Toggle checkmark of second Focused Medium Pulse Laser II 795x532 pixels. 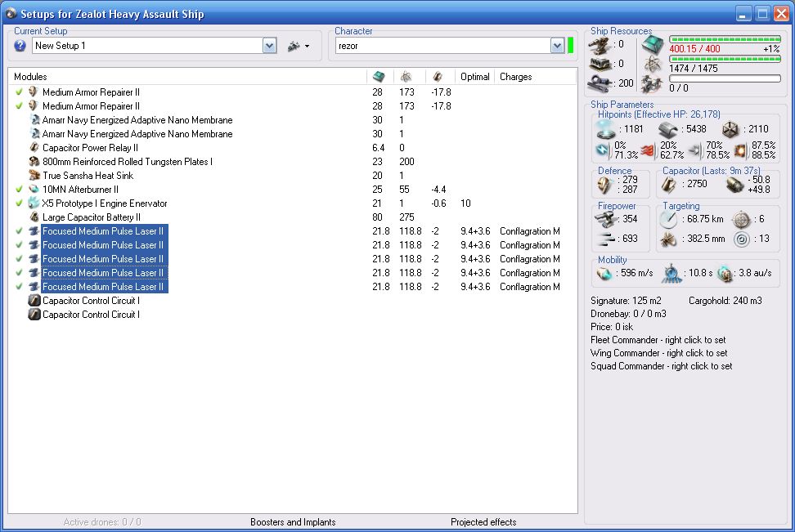coord(20,244)
